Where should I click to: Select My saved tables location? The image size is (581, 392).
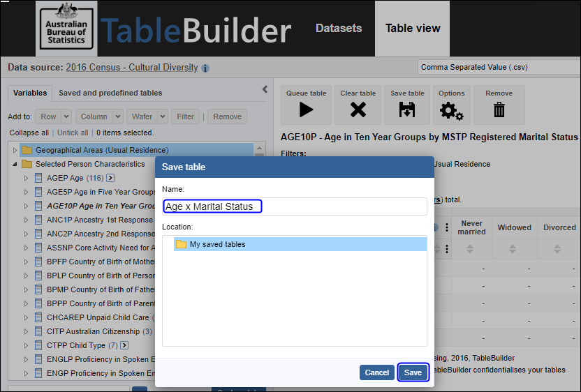(300, 244)
